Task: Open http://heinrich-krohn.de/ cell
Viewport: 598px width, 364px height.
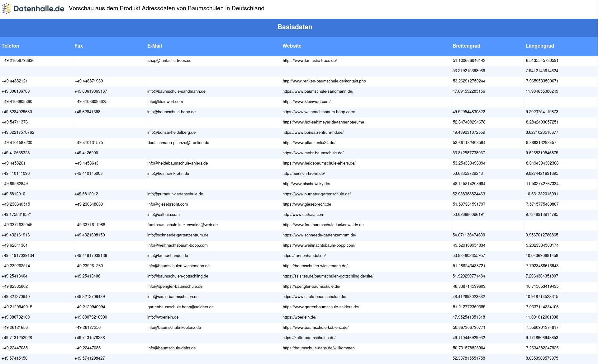Action: 304,174
